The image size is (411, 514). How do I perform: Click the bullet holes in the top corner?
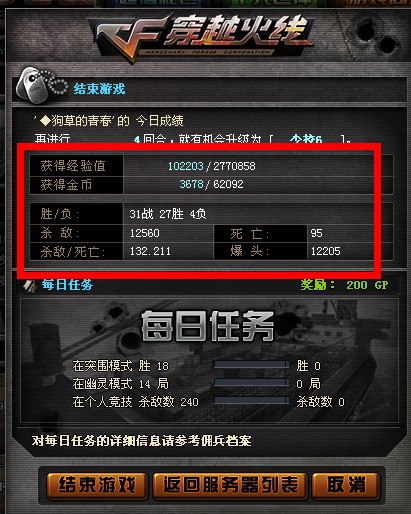(x=376, y=36)
